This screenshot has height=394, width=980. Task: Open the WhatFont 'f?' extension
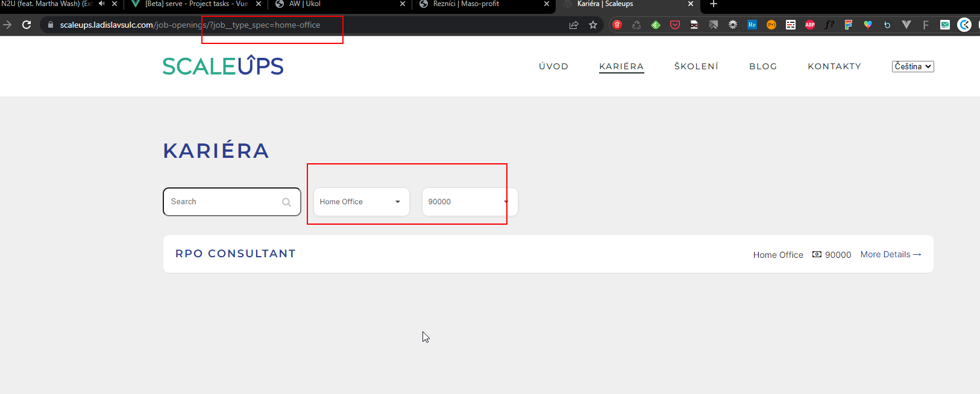click(x=829, y=25)
